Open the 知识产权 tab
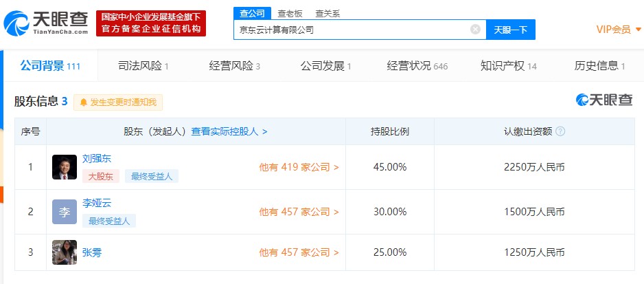This screenshot has height=284, width=644. coord(509,66)
